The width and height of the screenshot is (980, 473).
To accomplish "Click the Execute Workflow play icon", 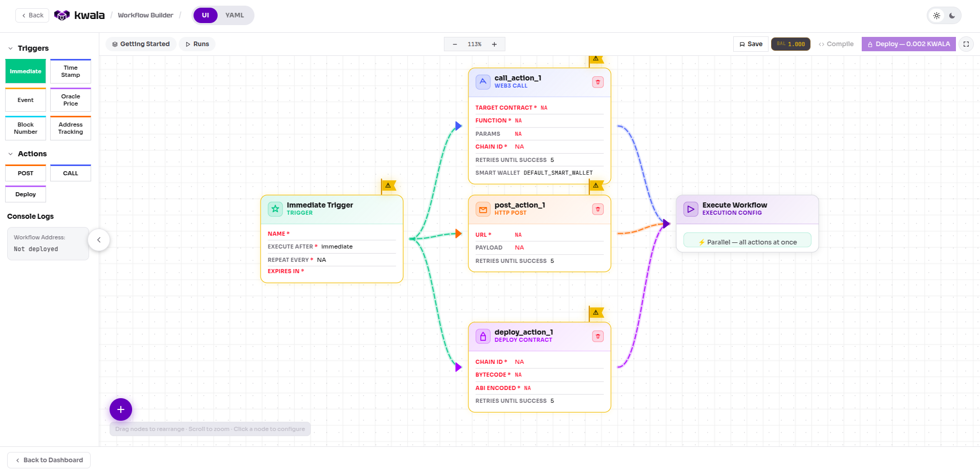I will click(x=691, y=209).
